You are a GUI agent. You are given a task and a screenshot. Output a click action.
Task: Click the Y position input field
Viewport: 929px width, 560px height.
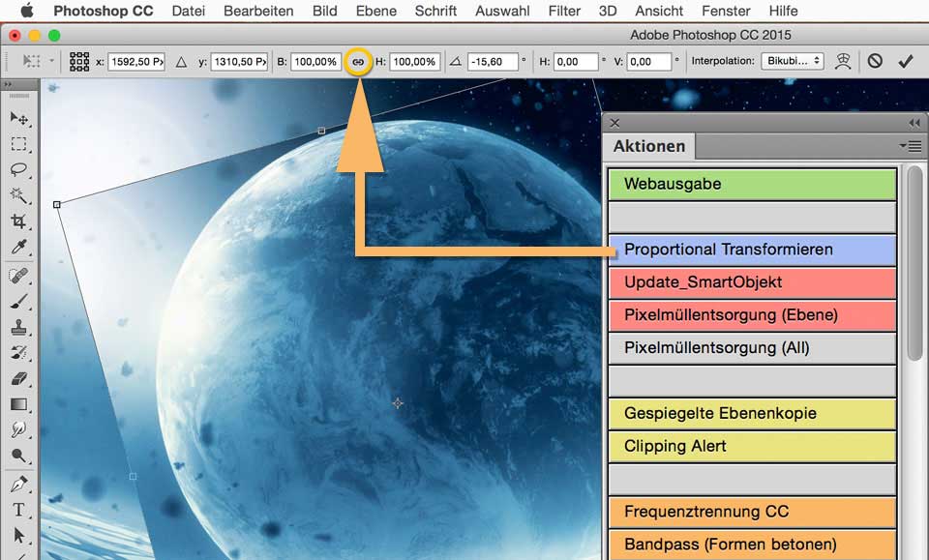239,62
